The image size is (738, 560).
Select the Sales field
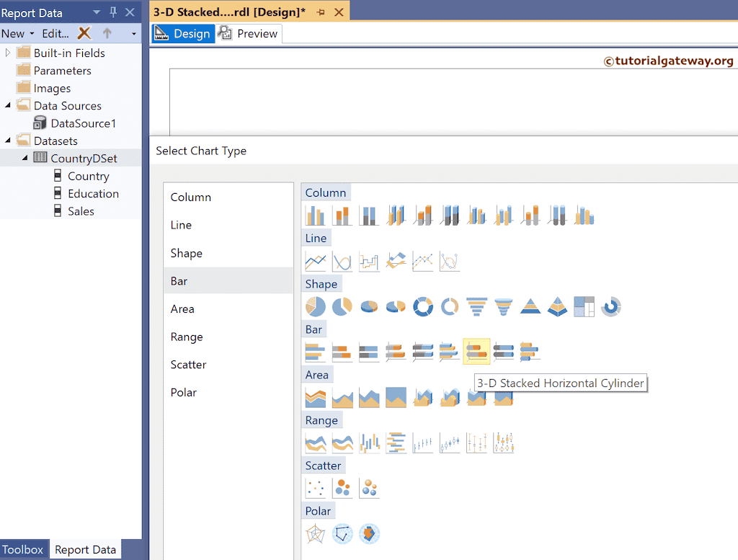(81, 211)
